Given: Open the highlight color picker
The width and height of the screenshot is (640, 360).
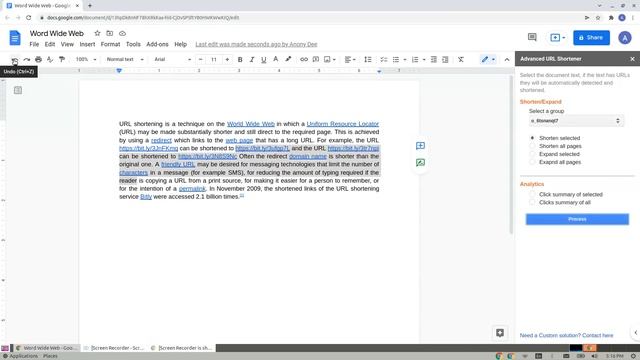Looking at the screenshot, I should point(288,60).
